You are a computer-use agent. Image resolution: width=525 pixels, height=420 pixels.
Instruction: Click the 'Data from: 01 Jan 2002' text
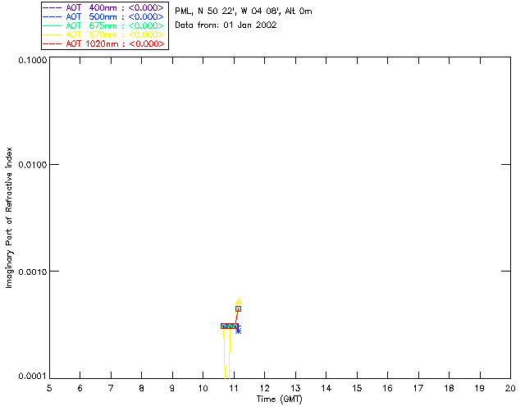pos(226,25)
